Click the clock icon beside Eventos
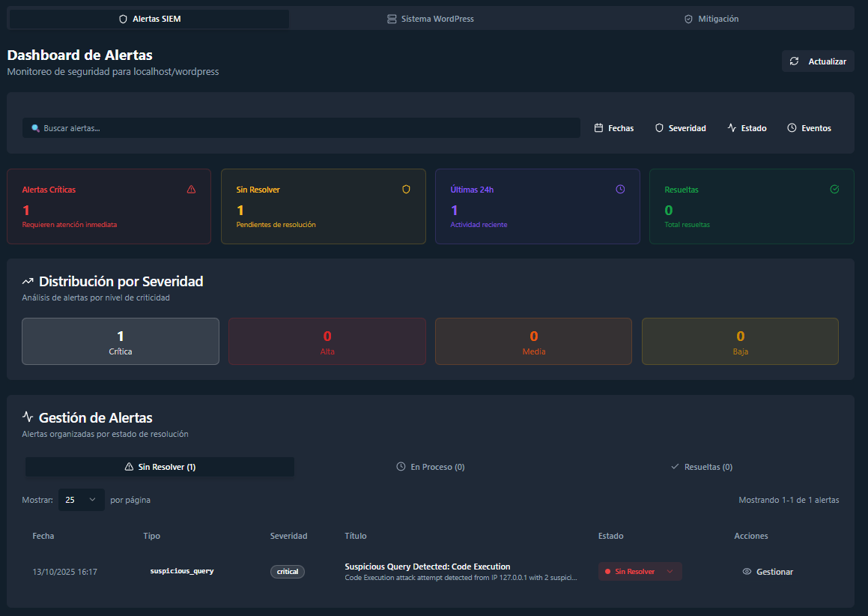The image size is (868, 616). [792, 128]
